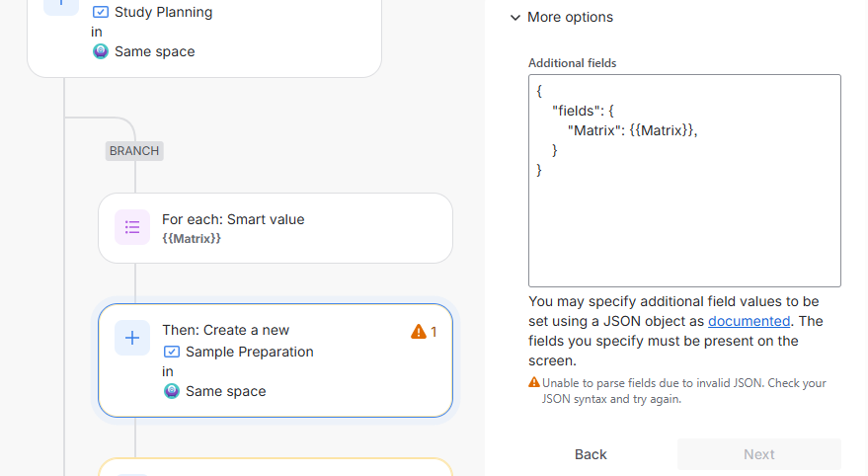Click the orange warning icon on the Create step

pos(419,332)
